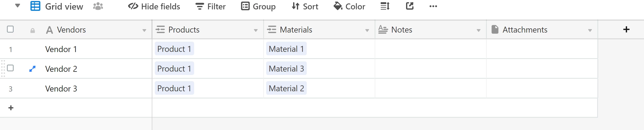The width and height of the screenshot is (644, 130).
Task: Open the views list caret arrow
Action: (18, 6)
